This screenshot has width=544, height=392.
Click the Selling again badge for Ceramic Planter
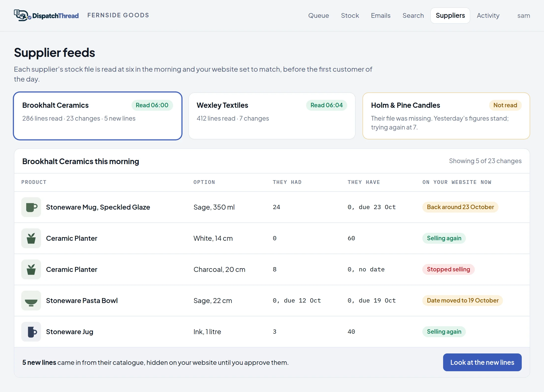tap(444, 238)
